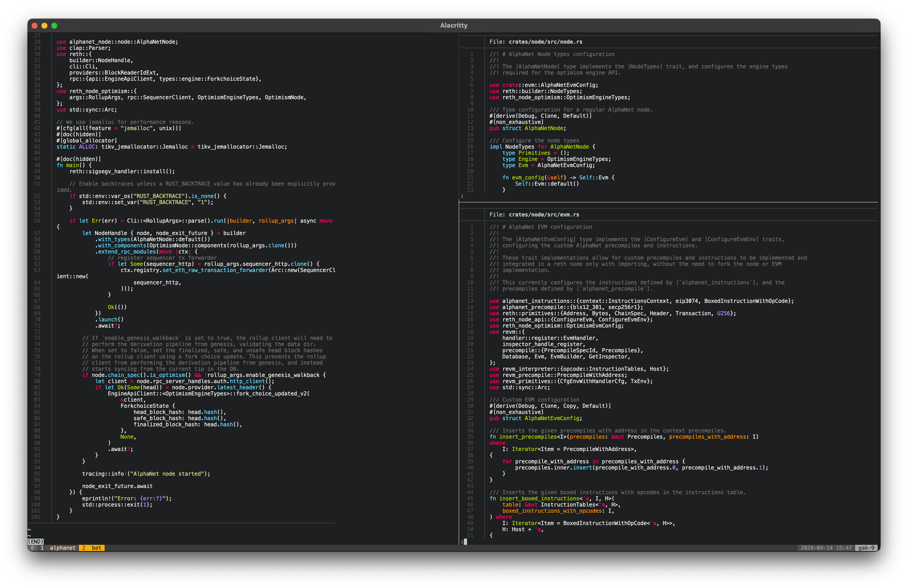Click the (END) pager indicator
Viewport: 908px width, 588px height.
[x=36, y=541]
